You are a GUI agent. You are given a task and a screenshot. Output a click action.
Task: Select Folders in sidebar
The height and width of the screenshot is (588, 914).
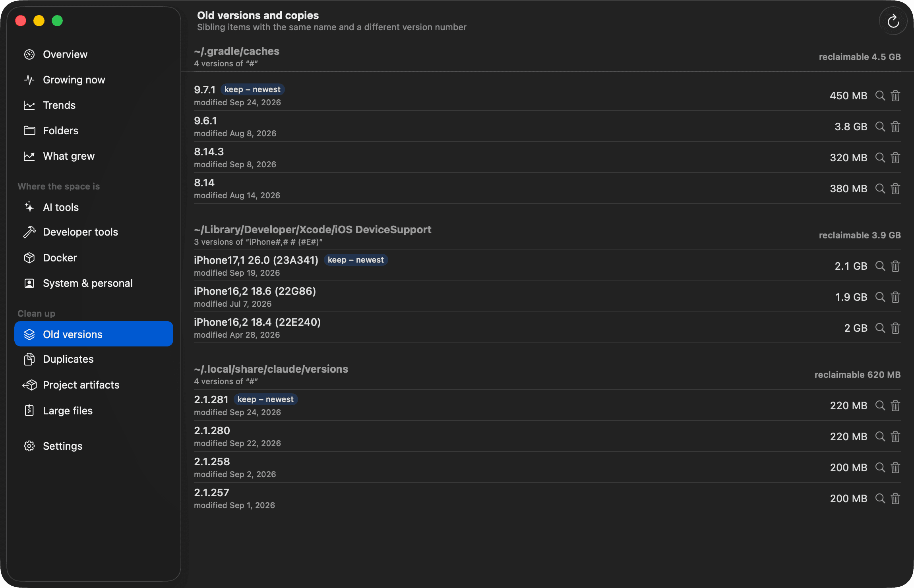[94, 131]
